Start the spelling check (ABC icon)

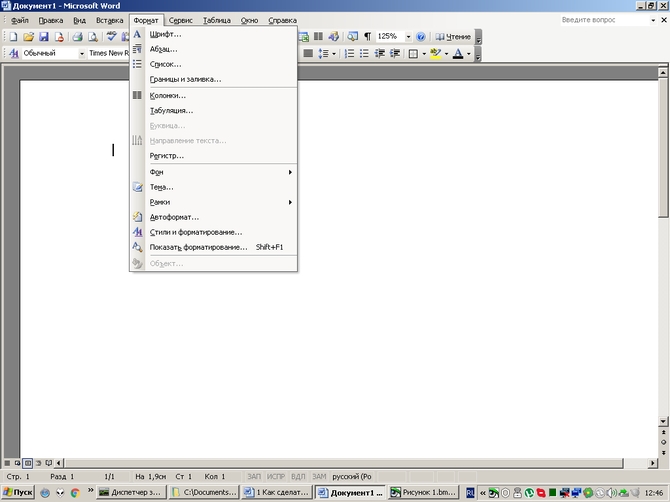click(109, 36)
